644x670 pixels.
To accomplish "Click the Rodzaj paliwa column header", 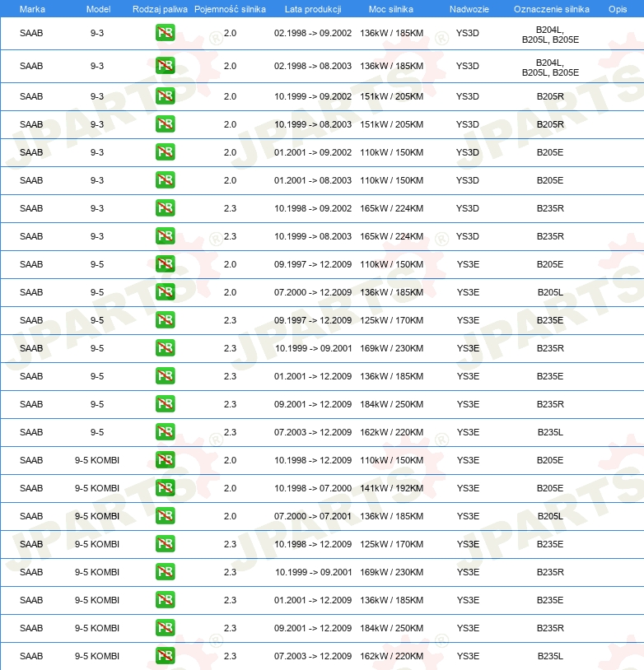I will click(x=160, y=9).
